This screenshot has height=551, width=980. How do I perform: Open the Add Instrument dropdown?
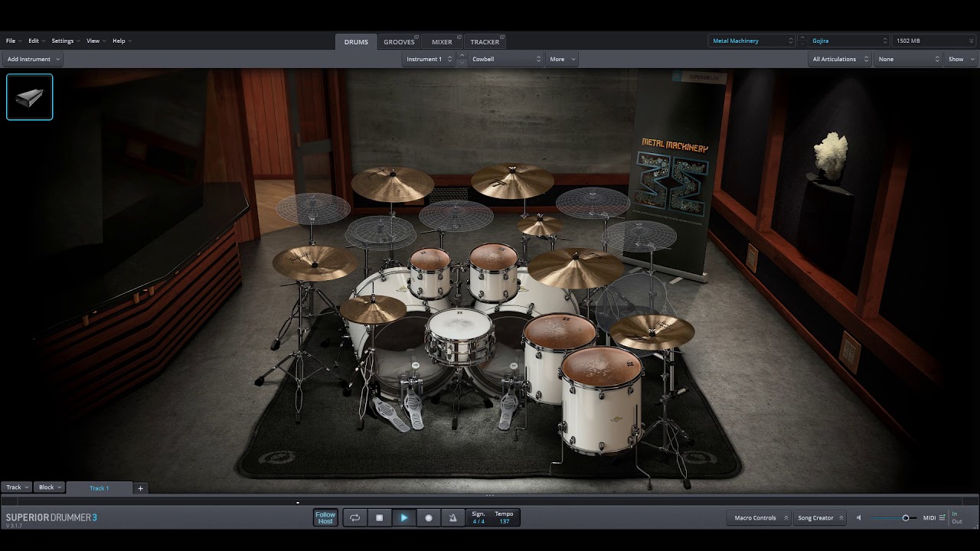point(33,59)
